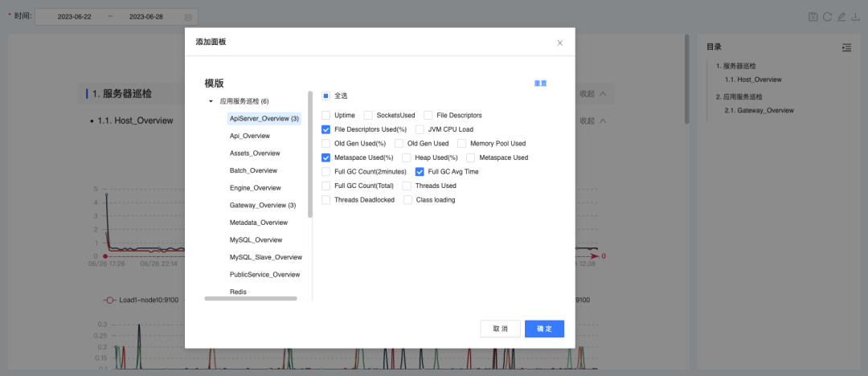
Task: Click the template list horizontal scrollbar
Action: 251,299
